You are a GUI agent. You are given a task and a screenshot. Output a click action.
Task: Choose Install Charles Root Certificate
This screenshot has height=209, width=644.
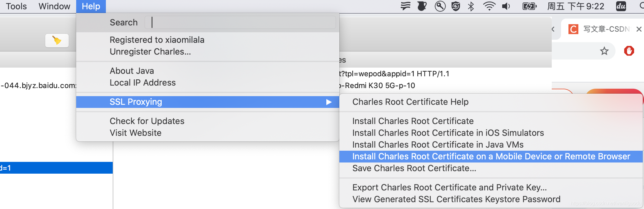click(491, 121)
